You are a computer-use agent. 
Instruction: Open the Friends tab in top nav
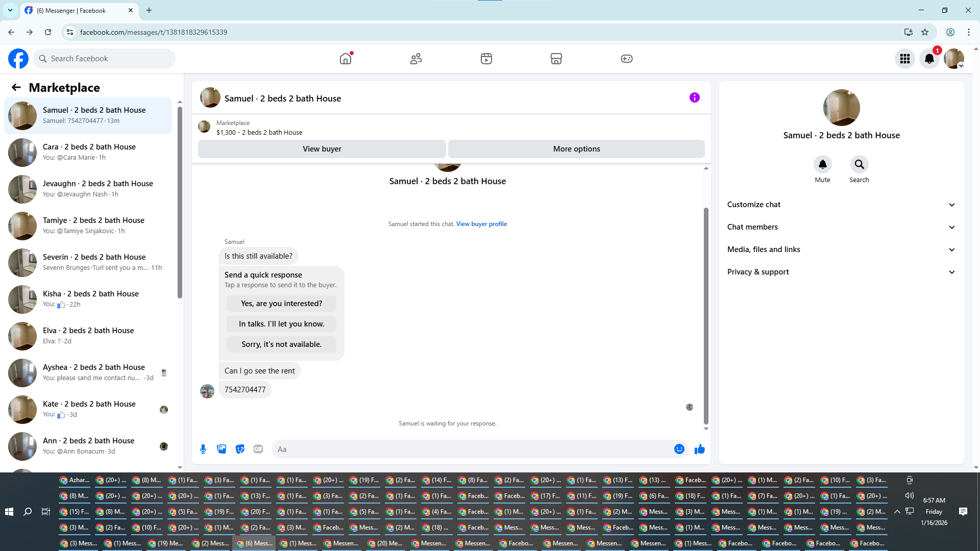(x=416, y=59)
